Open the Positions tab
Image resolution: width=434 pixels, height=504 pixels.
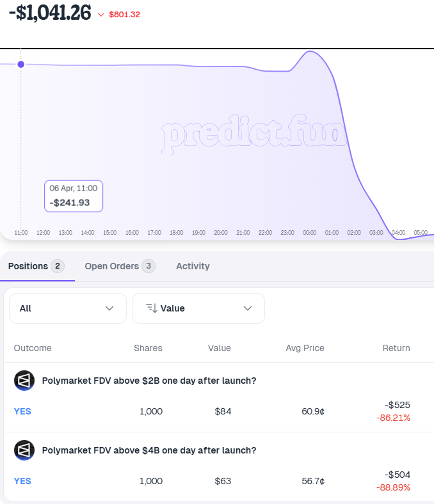[x=36, y=266]
